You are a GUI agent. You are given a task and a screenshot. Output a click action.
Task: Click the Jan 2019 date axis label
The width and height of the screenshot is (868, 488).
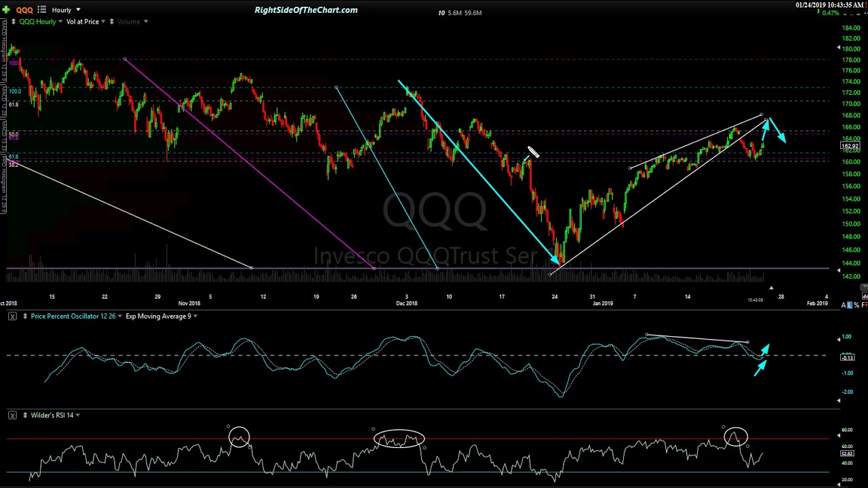(602, 304)
